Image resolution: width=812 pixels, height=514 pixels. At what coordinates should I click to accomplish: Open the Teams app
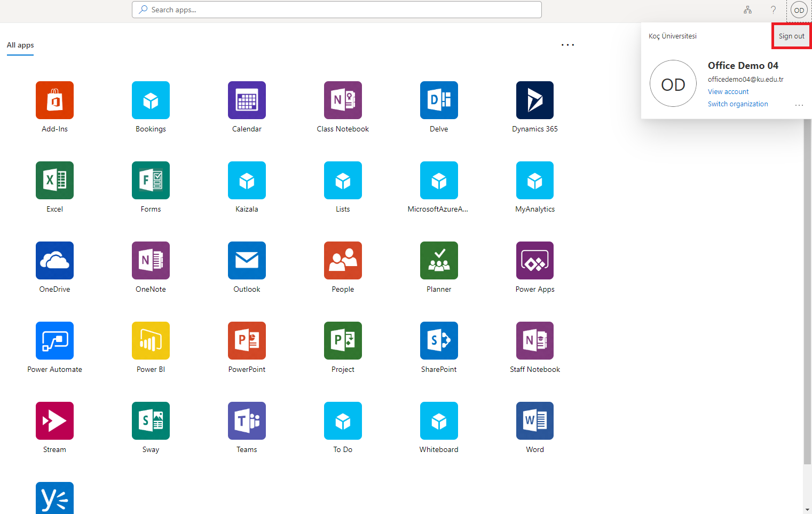pyautogui.click(x=247, y=421)
